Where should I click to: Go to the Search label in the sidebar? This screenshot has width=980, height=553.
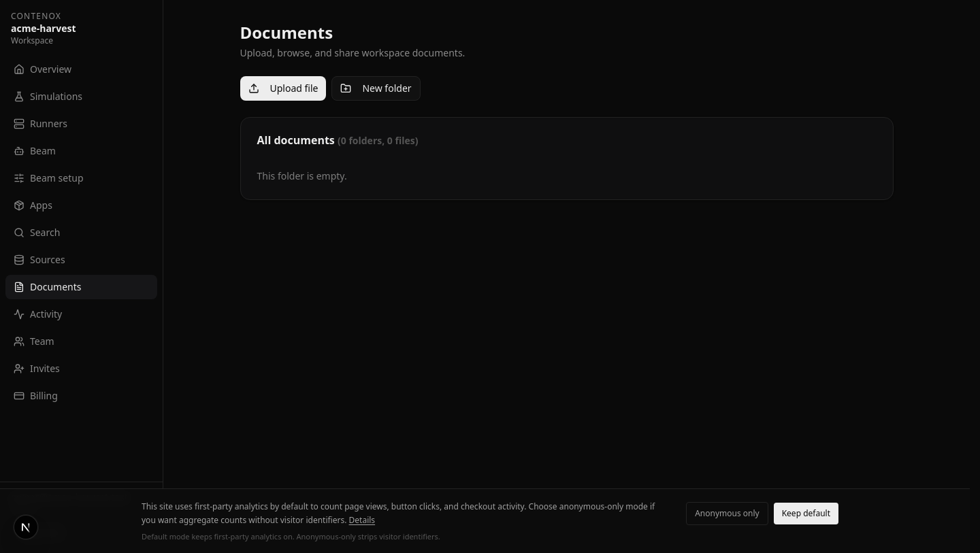coord(45,233)
